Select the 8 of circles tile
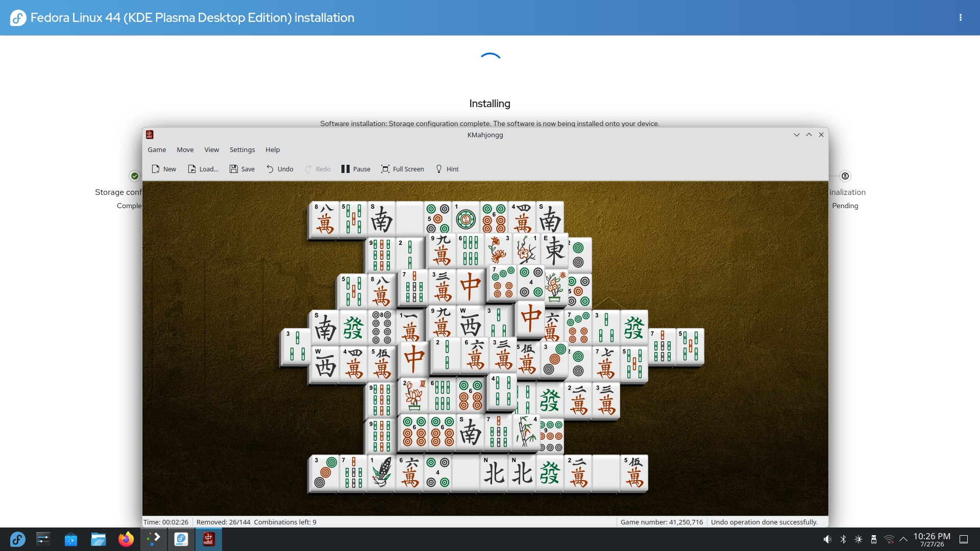This screenshot has width=980, height=551. pos(381,327)
